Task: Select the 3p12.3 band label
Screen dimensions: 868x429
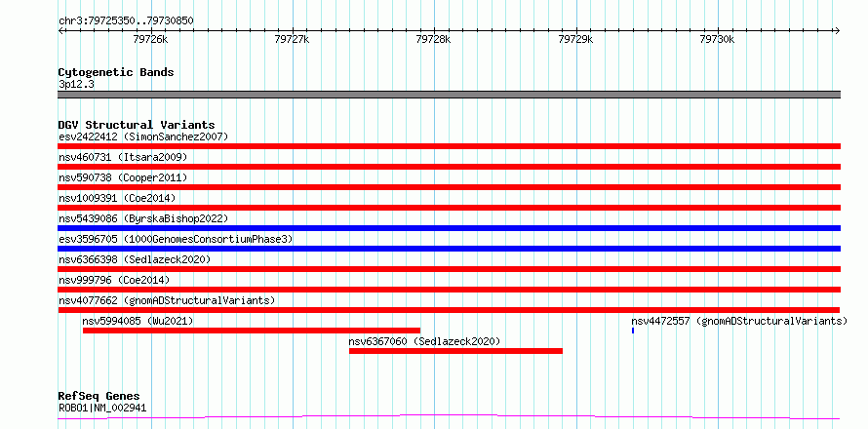Action: tap(76, 84)
